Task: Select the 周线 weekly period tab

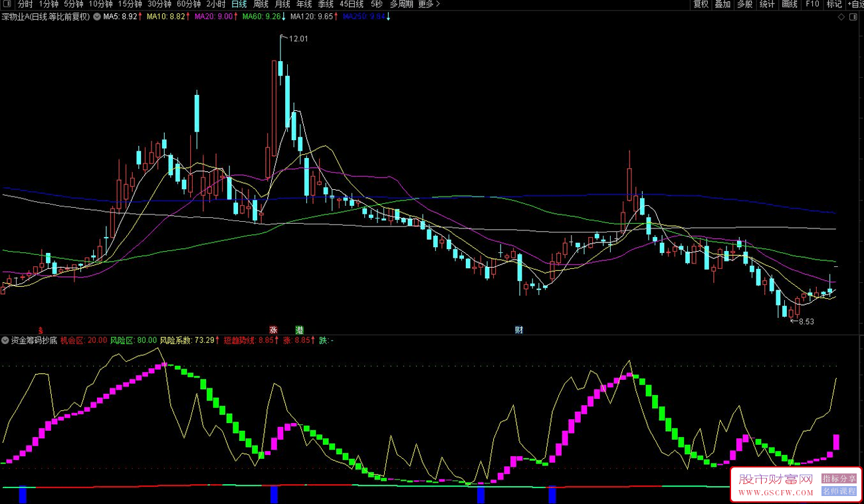Action: point(261,4)
